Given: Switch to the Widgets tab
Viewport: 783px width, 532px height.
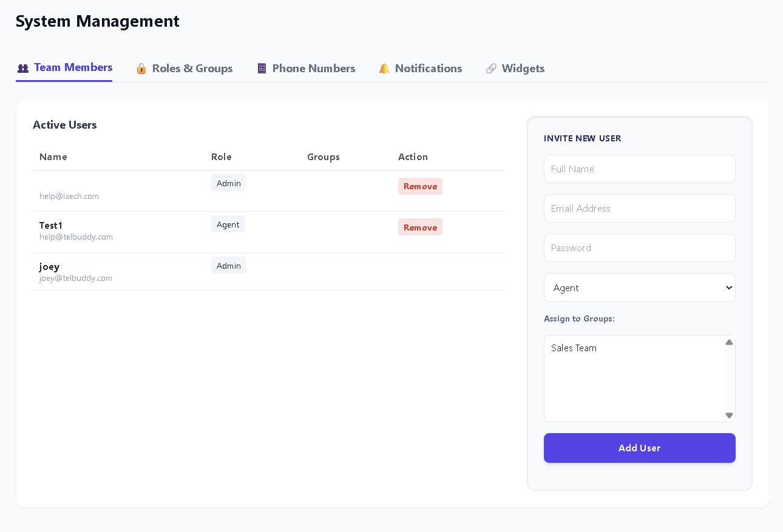Looking at the screenshot, I should [x=515, y=69].
